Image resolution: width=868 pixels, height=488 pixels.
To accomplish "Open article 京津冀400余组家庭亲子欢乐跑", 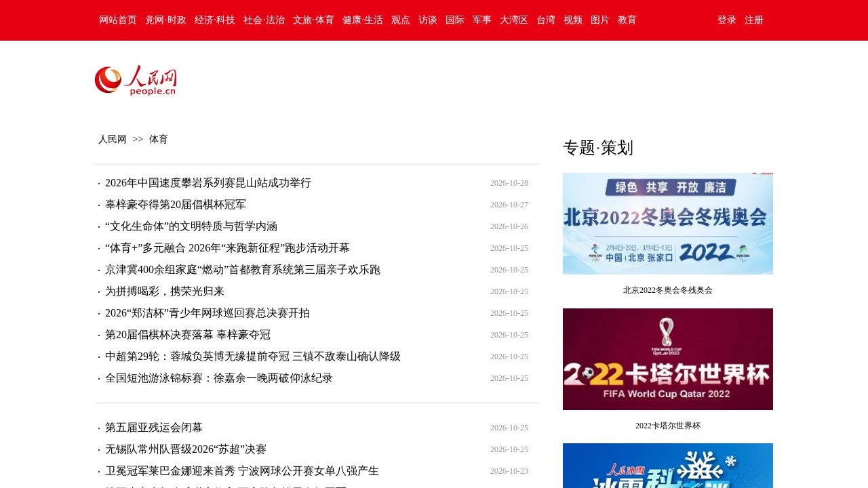I will pos(243,270).
